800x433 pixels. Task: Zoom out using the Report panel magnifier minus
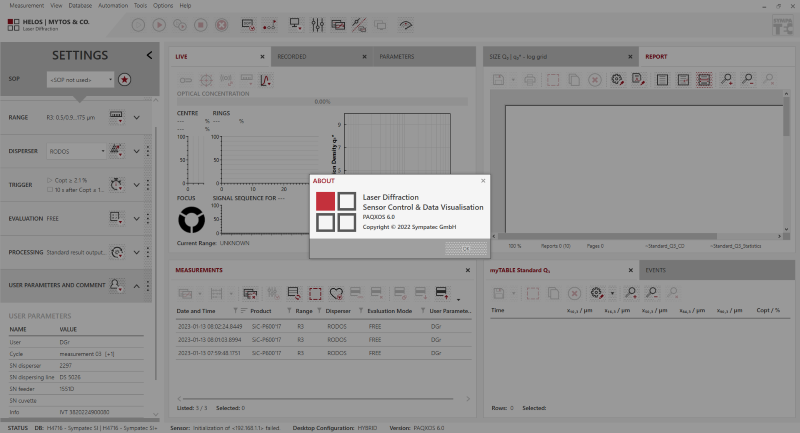747,80
